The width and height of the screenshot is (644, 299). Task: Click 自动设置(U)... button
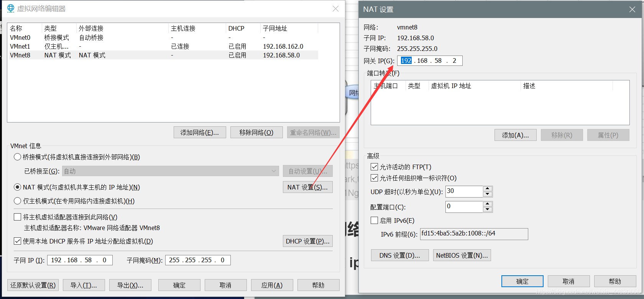308,171
